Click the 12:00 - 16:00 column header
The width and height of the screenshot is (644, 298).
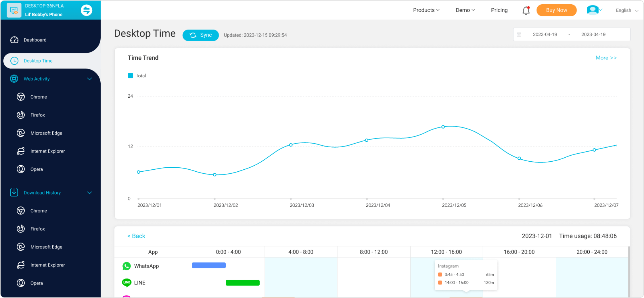pos(446,252)
